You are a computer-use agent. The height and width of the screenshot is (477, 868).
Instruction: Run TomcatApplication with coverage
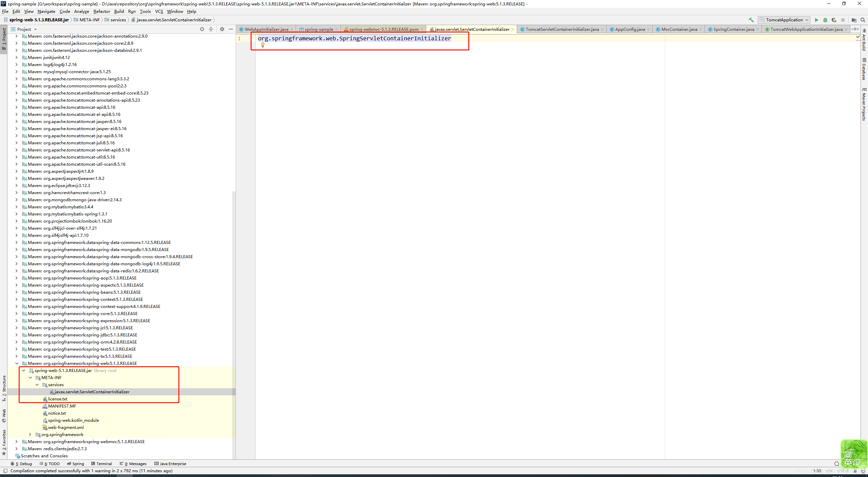tap(834, 20)
